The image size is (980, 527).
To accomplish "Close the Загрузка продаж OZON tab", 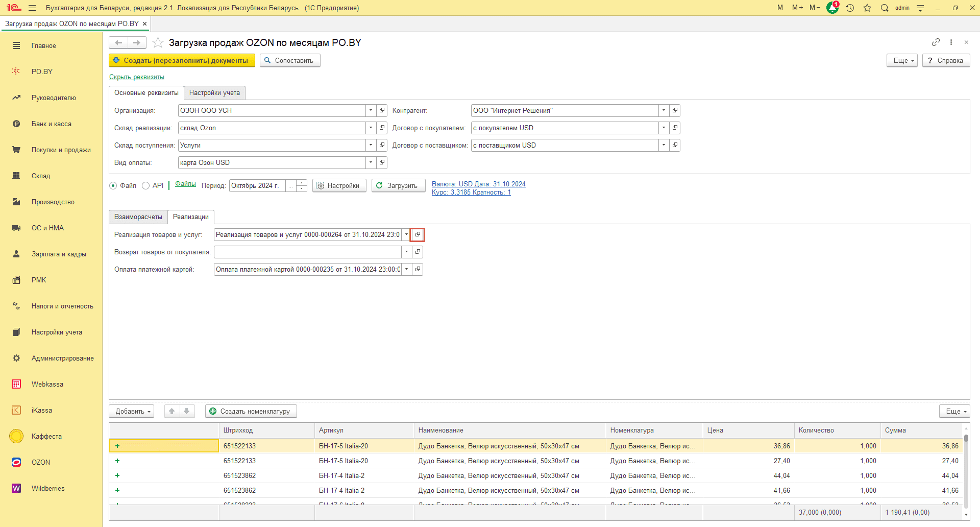I will coord(145,23).
